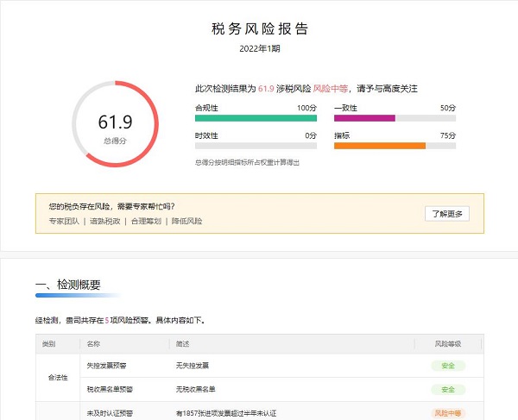This screenshot has width=518, height=420.
Task: Click the 合法性 category cell
Action: click(56, 377)
